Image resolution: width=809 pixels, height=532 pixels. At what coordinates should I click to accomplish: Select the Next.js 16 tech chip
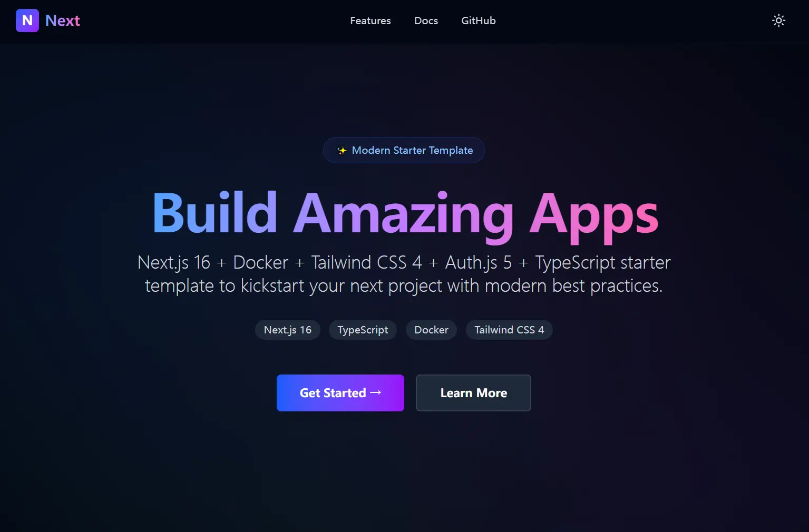coord(287,330)
